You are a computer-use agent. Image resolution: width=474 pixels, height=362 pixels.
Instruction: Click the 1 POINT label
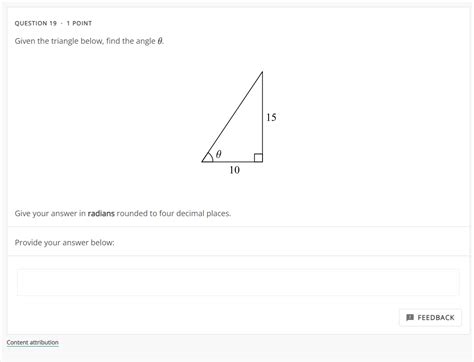[x=79, y=23]
